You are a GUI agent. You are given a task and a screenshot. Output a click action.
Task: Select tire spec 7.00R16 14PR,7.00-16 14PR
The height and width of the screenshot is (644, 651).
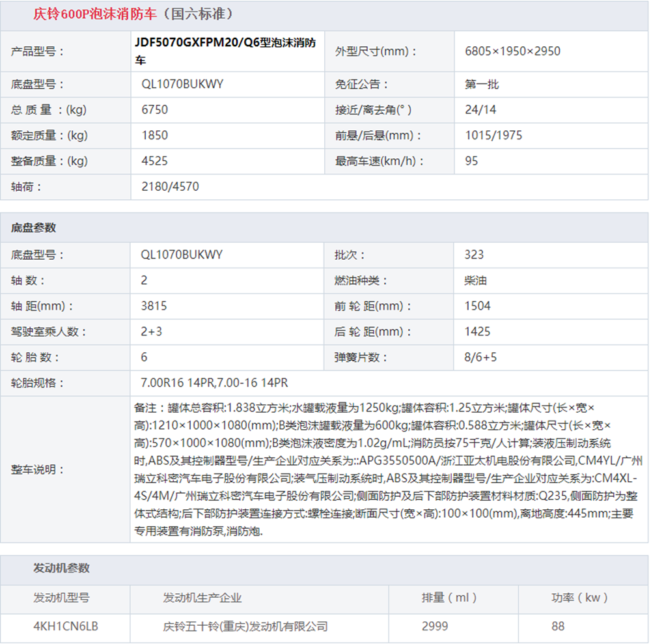click(214, 383)
